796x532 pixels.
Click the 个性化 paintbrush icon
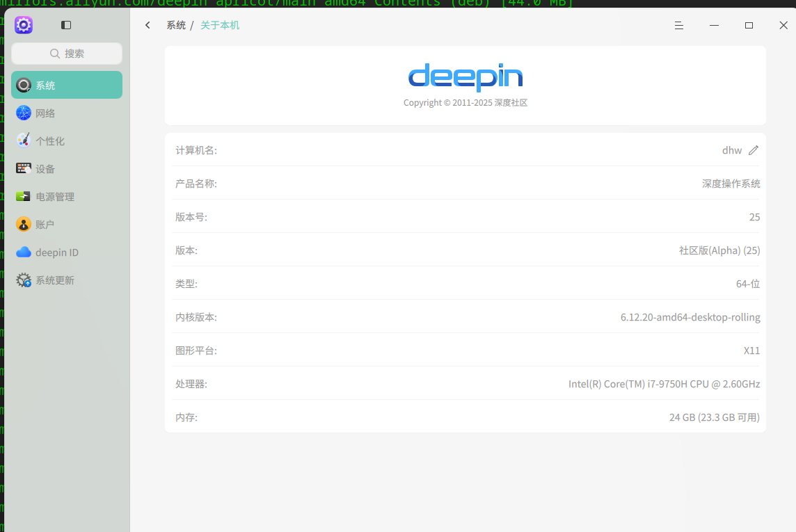coord(24,140)
